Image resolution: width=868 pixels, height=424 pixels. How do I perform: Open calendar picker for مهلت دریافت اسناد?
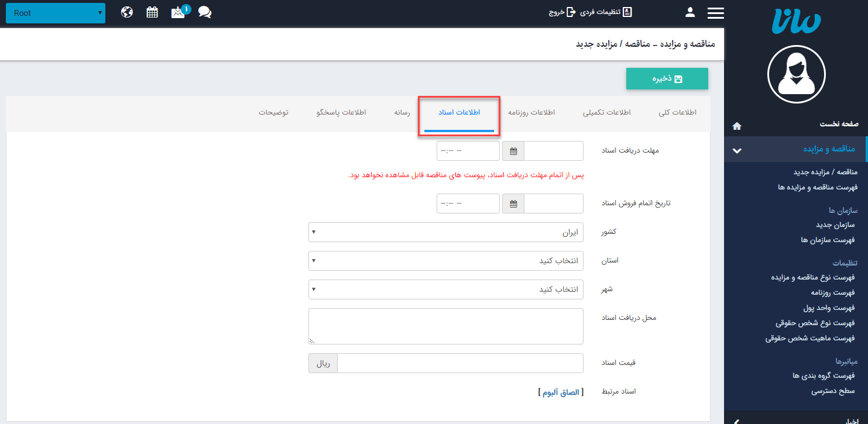(x=513, y=150)
